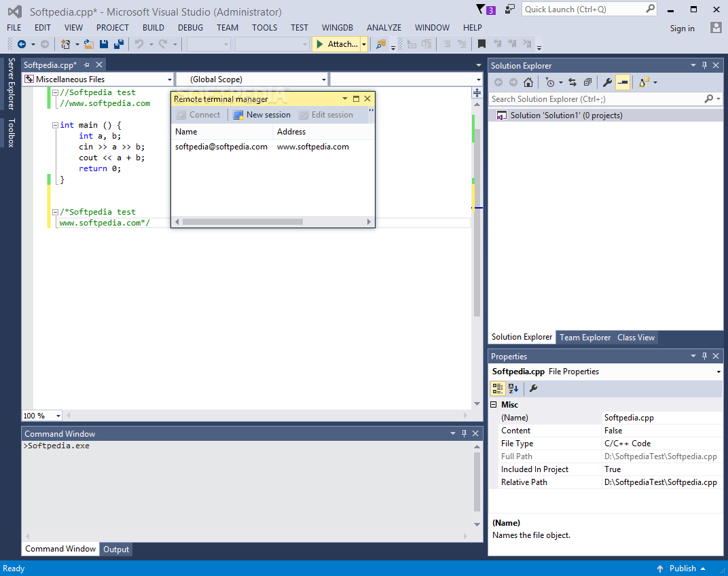The height and width of the screenshot is (576, 728).
Task: Click the Find in Files toolbar icon
Action: 381,44
